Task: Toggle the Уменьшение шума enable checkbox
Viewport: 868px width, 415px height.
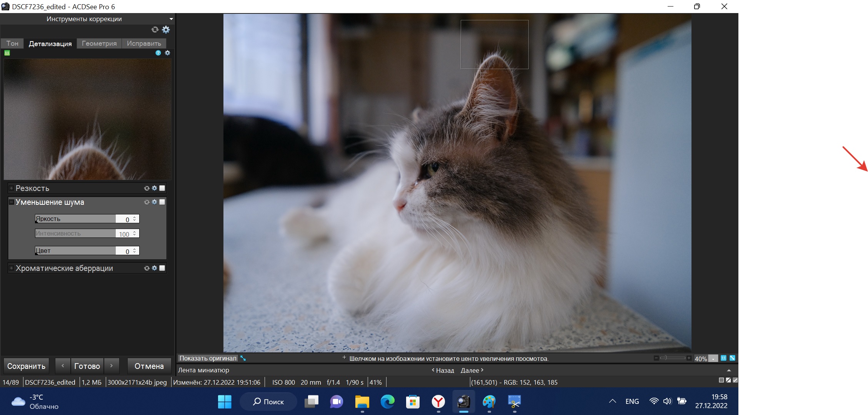Action: [x=162, y=202]
